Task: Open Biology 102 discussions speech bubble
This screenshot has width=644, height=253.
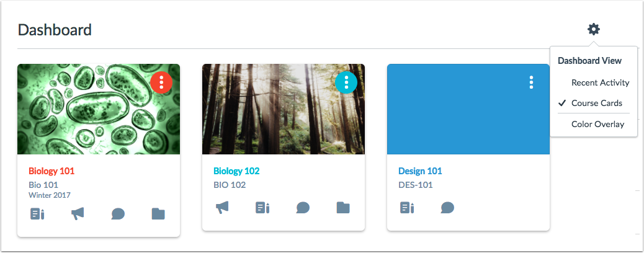Action: [x=303, y=208]
